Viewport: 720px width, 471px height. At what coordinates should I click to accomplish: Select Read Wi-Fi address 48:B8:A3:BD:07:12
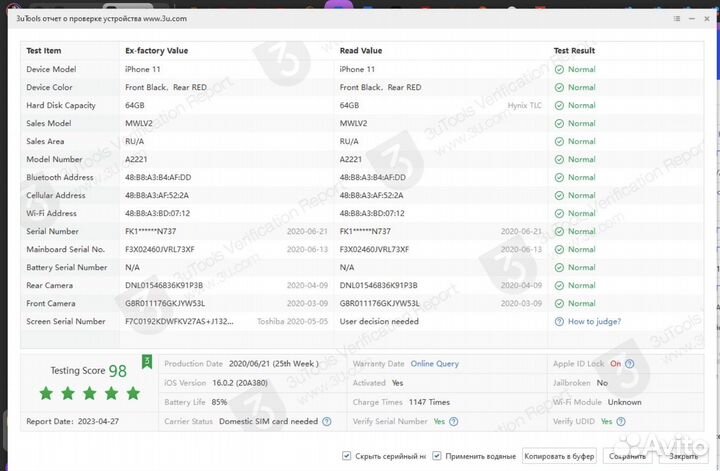(x=372, y=213)
